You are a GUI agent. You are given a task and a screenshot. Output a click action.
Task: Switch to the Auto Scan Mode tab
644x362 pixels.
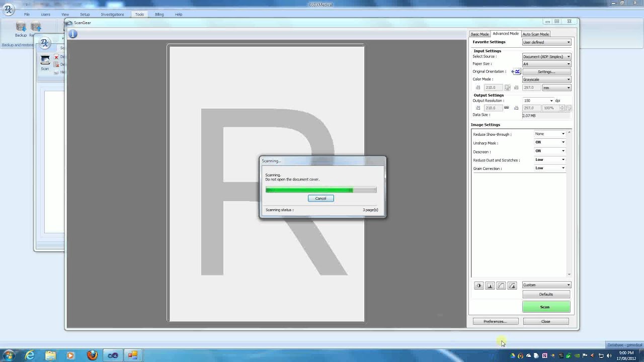pyautogui.click(x=535, y=34)
